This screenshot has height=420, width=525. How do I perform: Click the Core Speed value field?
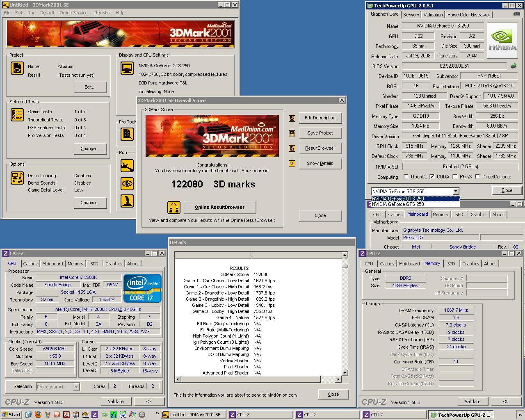pos(55,349)
